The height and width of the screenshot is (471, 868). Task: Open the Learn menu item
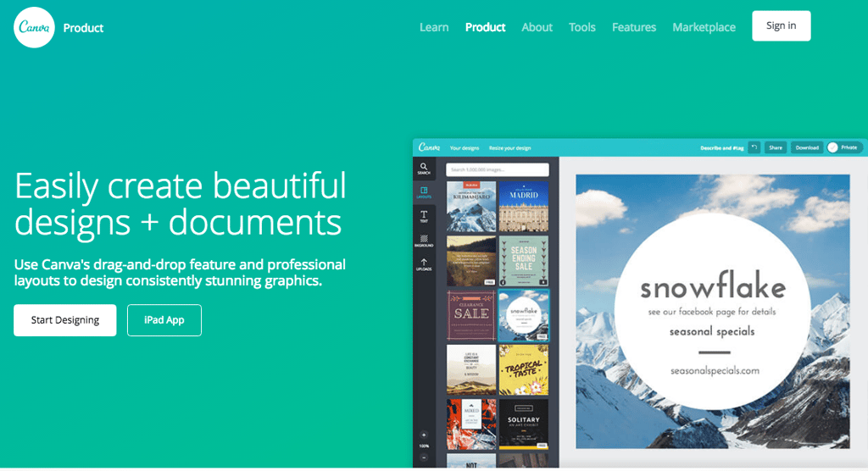click(434, 27)
